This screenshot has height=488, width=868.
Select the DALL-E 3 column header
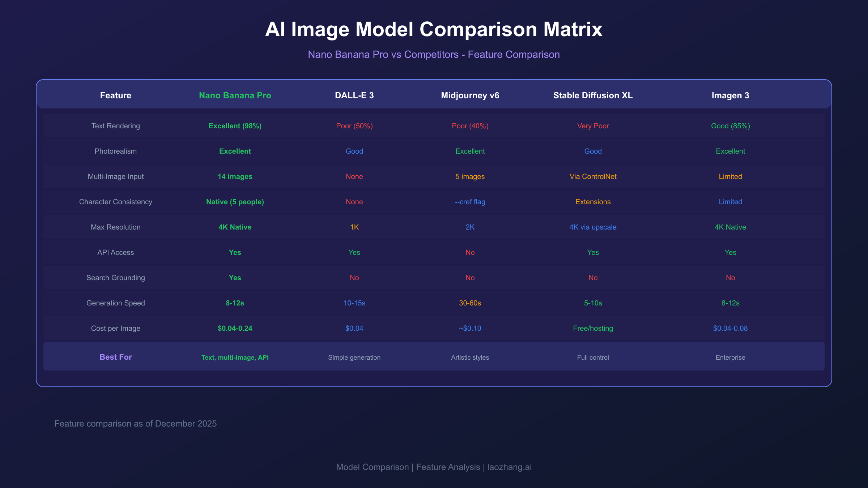[354, 95]
